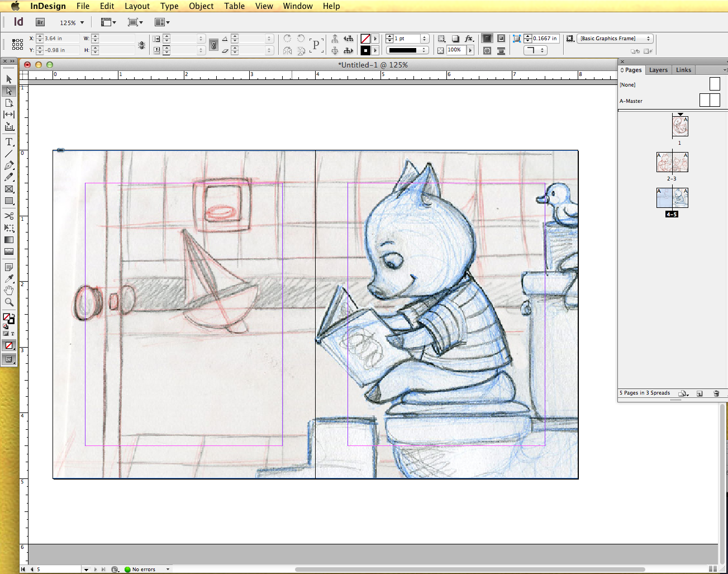Viewport: 728px width, 574px height.
Task: Click the Go to Bridge button
Action: pyautogui.click(x=40, y=22)
